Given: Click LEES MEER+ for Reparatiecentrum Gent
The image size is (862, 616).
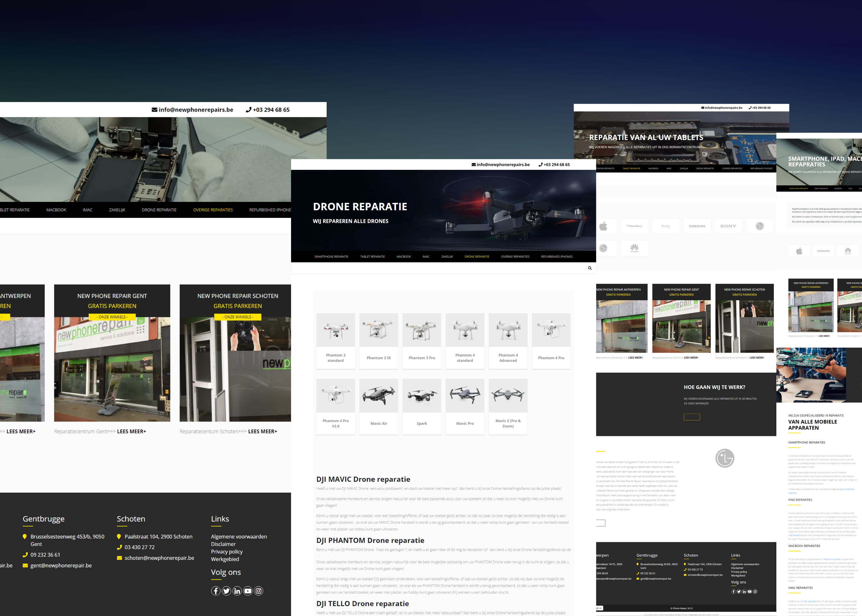Looking at the screenshot, I should coord(132,431).
